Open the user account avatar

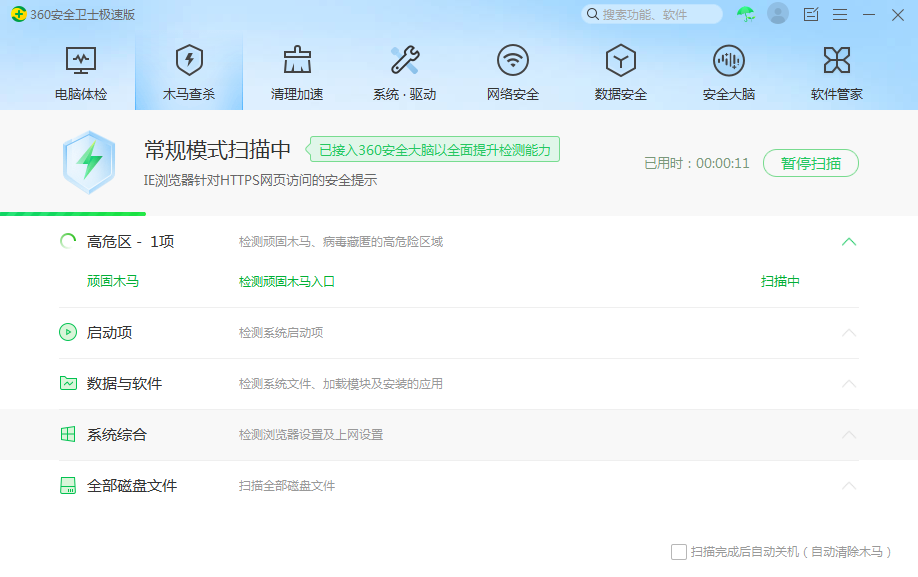(778, 14)
